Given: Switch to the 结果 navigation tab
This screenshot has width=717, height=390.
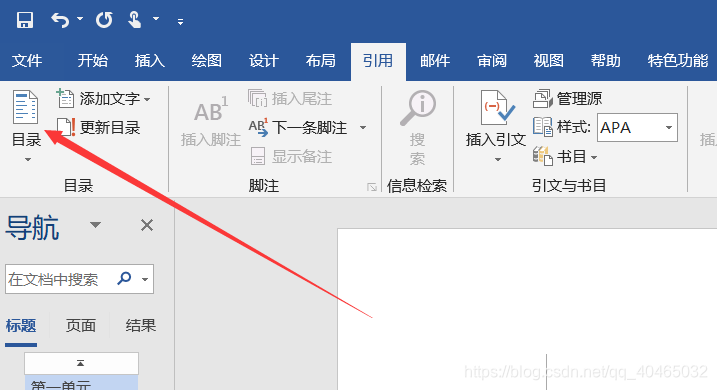Looking at the screenshot, I should [x=141, y=326].
